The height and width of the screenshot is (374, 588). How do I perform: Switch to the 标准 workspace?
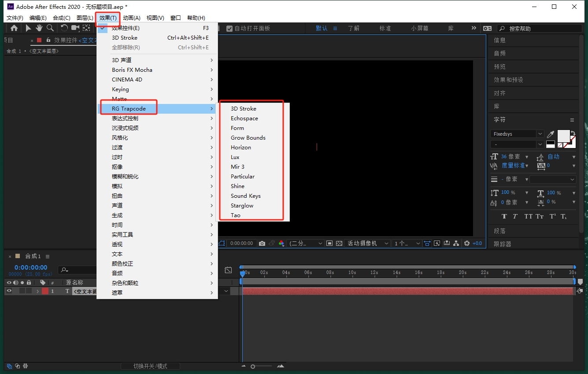tap(385, 28)
